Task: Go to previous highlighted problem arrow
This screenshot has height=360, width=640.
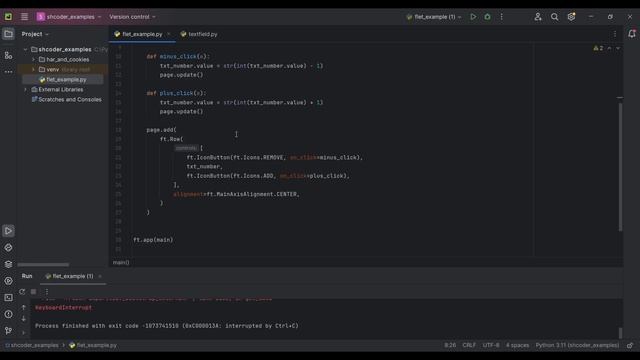Action: click(x=609, y=48)
